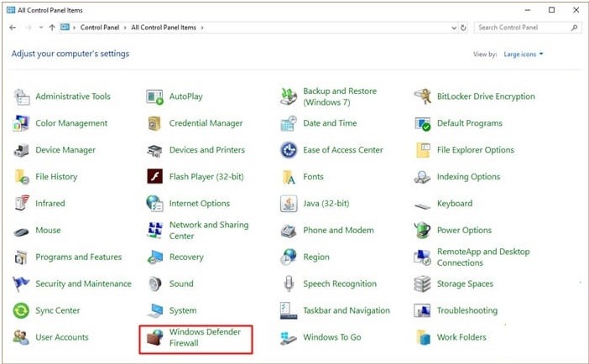The image size is (589, 364).
Task: Click the Java coffee cup icon
Action: (289, 204)
